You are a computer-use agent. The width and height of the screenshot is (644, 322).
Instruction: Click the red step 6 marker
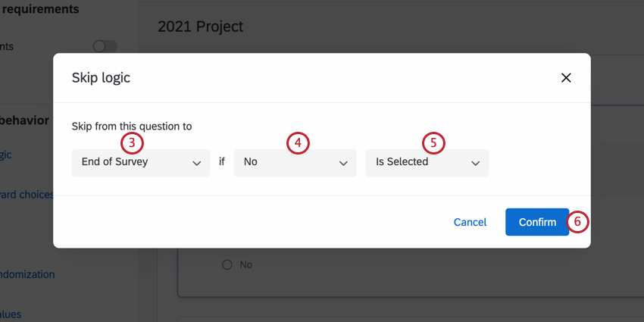[577, 222]
